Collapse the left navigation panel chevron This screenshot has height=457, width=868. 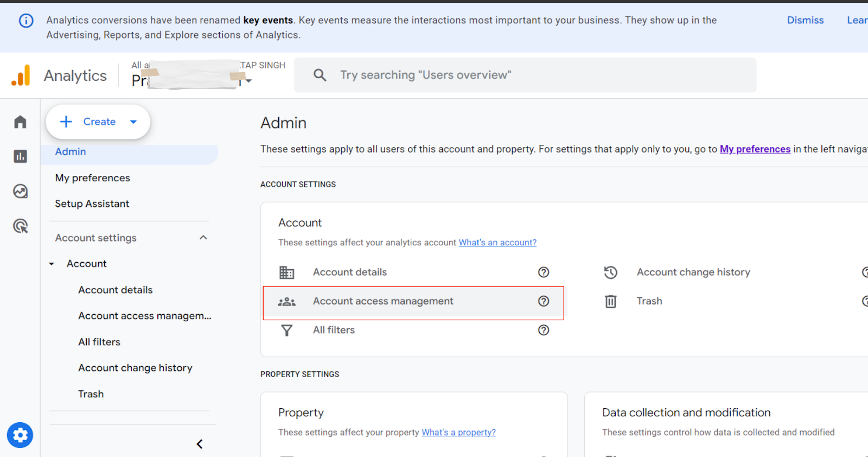pos(200,444)
